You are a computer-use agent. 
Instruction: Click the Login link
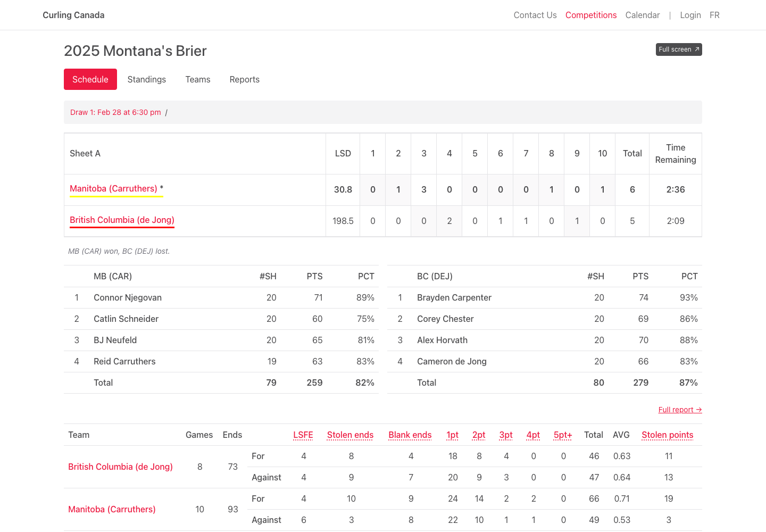690,15
